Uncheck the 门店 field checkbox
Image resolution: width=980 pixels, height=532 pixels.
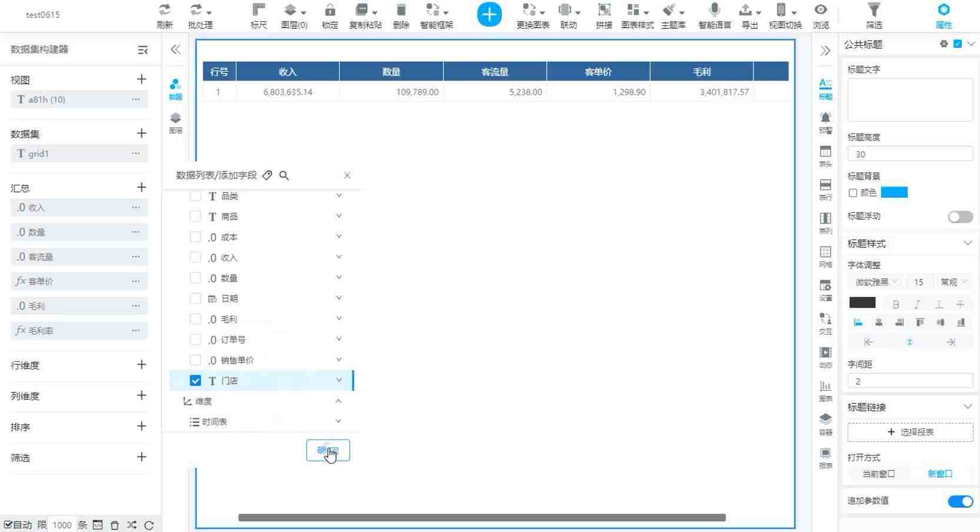[x=195, y=381]
